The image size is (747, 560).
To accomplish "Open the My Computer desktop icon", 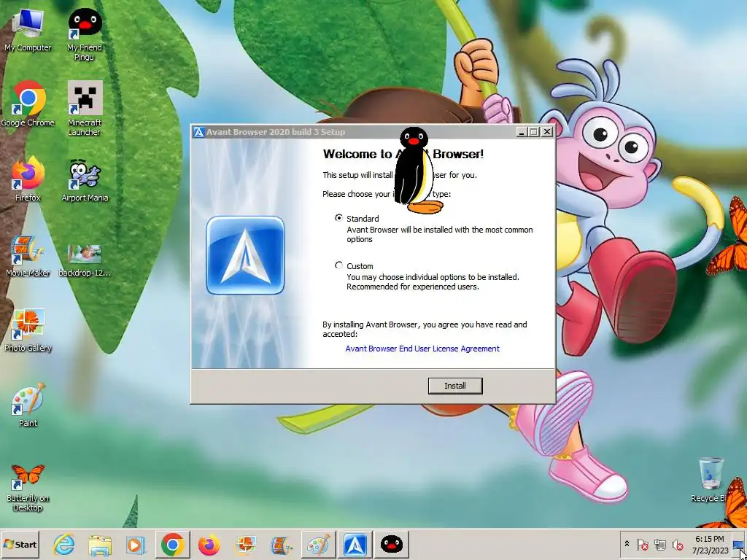I will [28, 30].
